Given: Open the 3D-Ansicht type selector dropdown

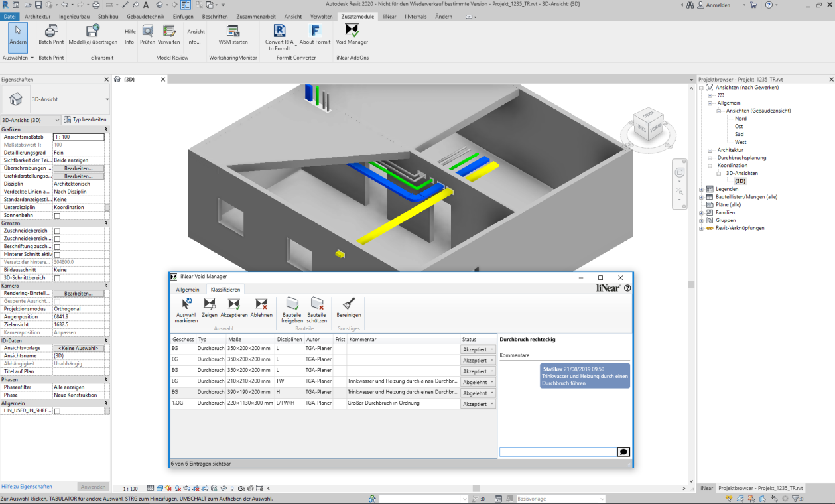Looking at the screenshot, I should coord(107,99).
